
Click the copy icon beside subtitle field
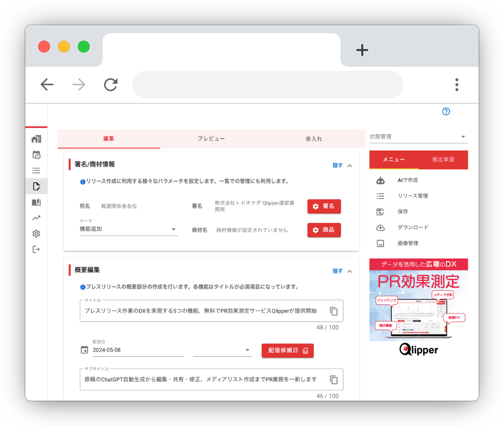tap(334, 380)
